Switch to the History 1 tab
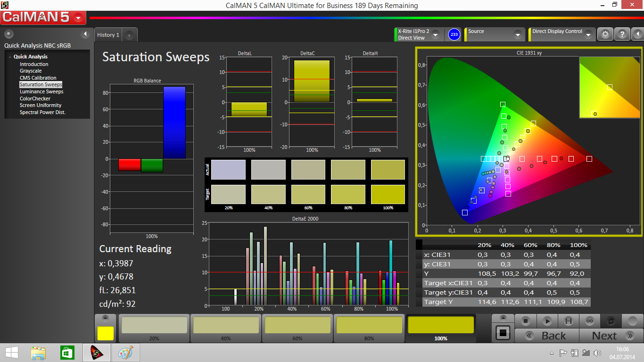The image size is (644, 362). coord(108,35)
